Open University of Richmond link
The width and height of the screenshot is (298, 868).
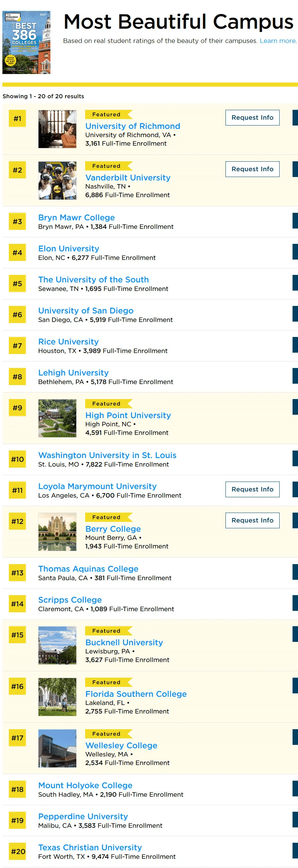pyautogui.click(x=132, y=126)
